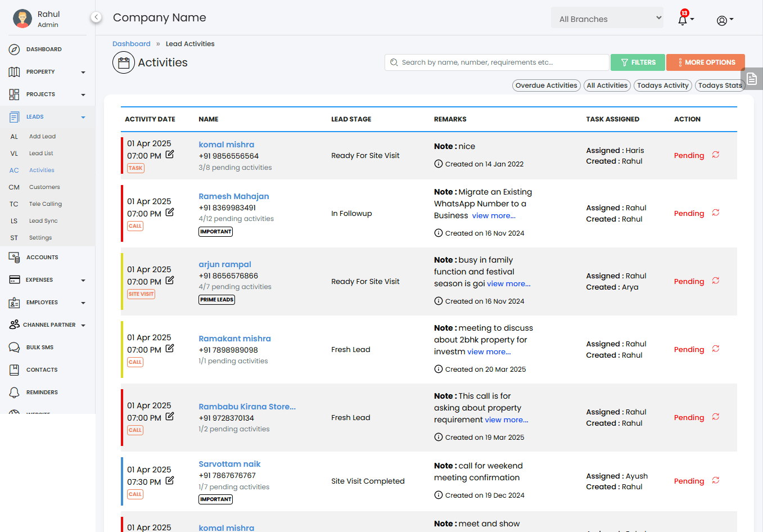The height and width of the screenshot is (532, 763).
Task: Click the Accounts icon in sidebar
Action: coord(15,258)
